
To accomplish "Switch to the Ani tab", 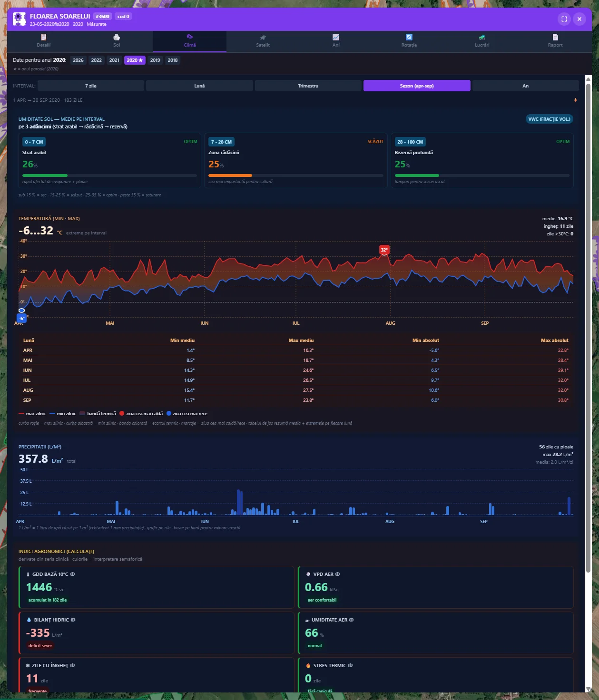I will [x=336, y=41].
